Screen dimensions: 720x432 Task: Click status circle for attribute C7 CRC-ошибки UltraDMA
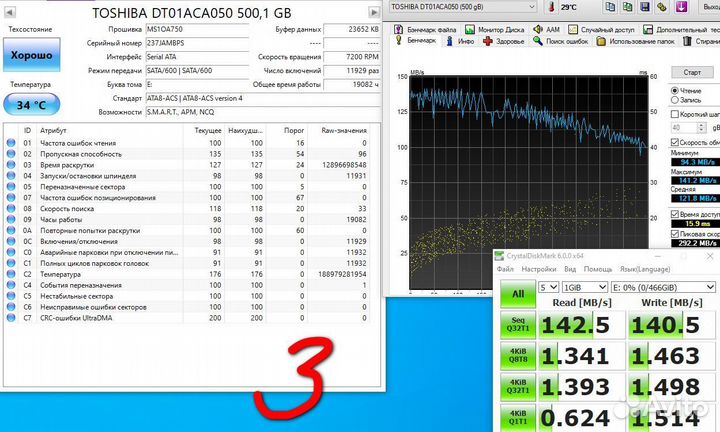[11, 318]
